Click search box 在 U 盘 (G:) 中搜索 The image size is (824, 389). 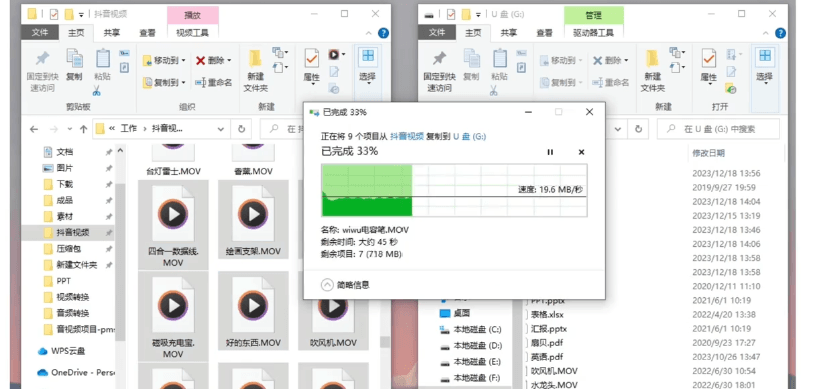(x=718, y=129)
